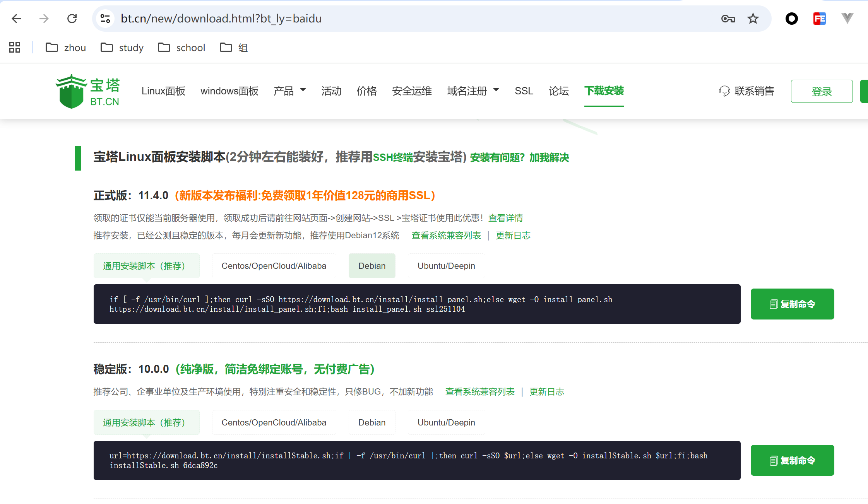Open the study bookmark folder

[122, 47]
